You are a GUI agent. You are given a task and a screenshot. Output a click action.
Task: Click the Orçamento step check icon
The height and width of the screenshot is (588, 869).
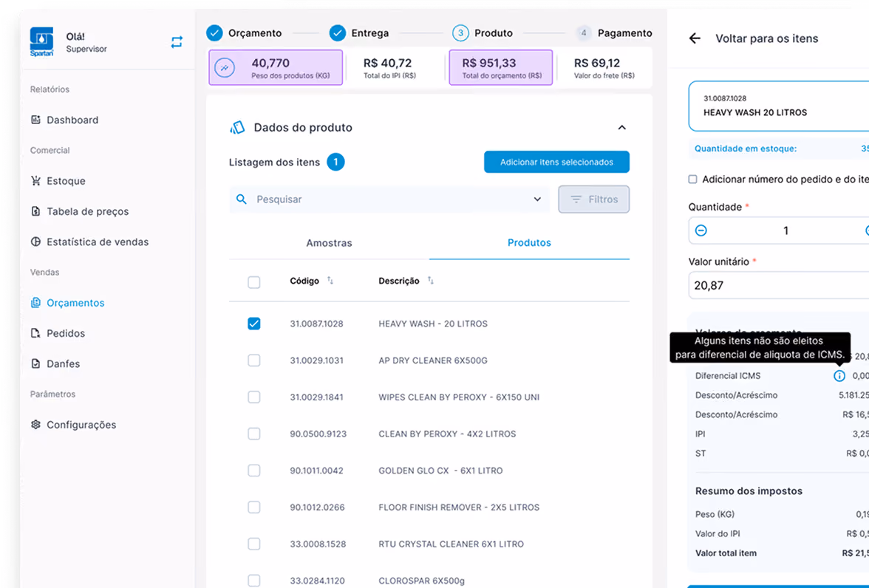(x=214, y=33)
